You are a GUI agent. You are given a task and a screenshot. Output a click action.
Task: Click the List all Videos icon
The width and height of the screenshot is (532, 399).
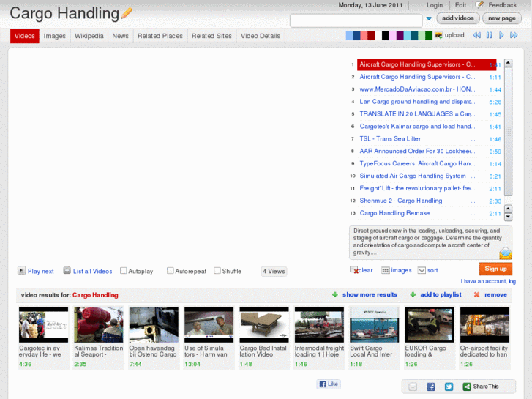pyautogui.click(x=67, y=271)
